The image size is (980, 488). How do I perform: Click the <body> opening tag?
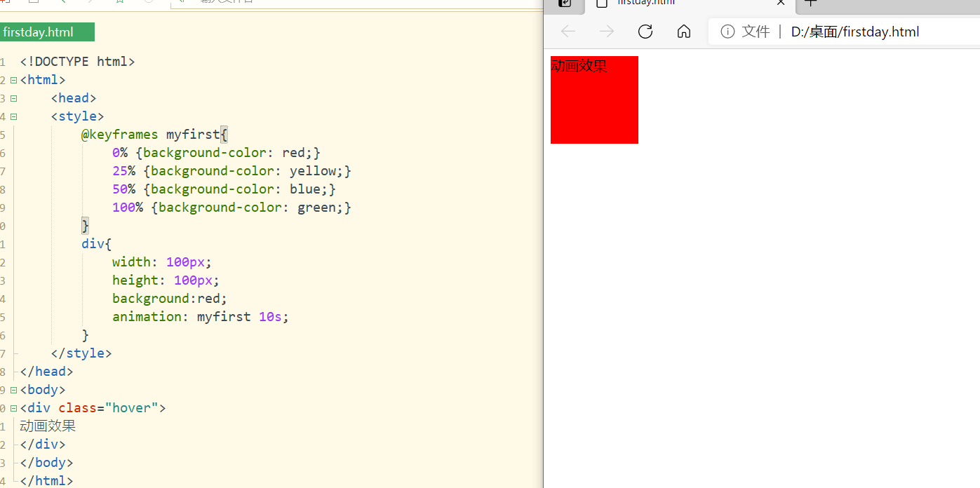[x=43, y=390]
